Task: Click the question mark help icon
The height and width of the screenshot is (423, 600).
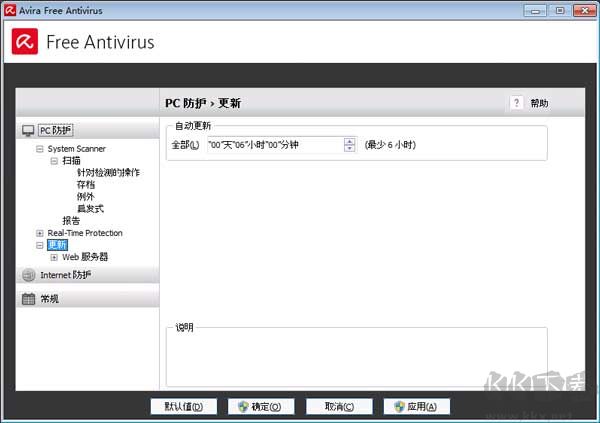Action: (517, 103)
